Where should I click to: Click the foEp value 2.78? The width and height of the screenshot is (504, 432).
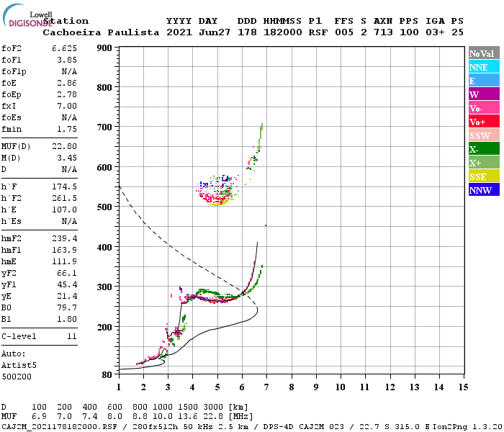67,94
